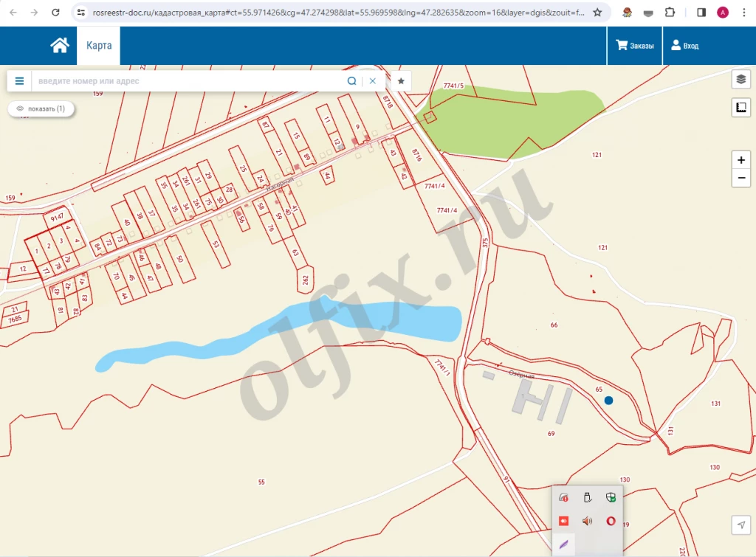756x557 pixels.
Task: Click the Opera browser tray icon
Action: click(611, 521)
